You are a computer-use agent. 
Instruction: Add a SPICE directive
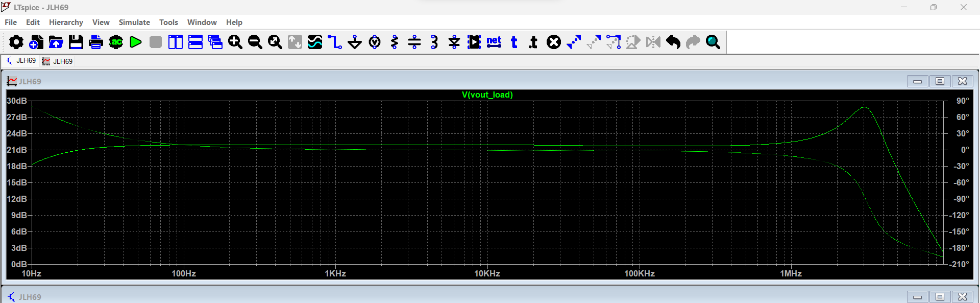(x=534, y=42)
